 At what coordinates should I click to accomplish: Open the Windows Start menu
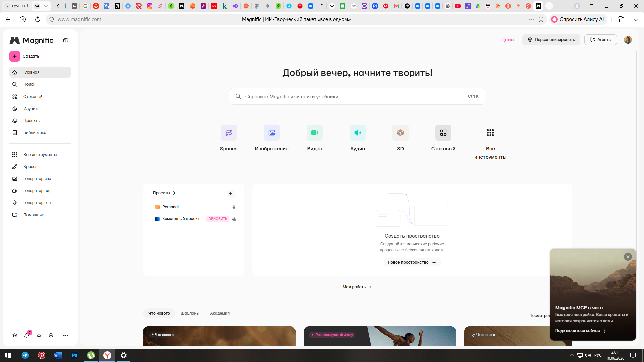[x=8, y=355]
